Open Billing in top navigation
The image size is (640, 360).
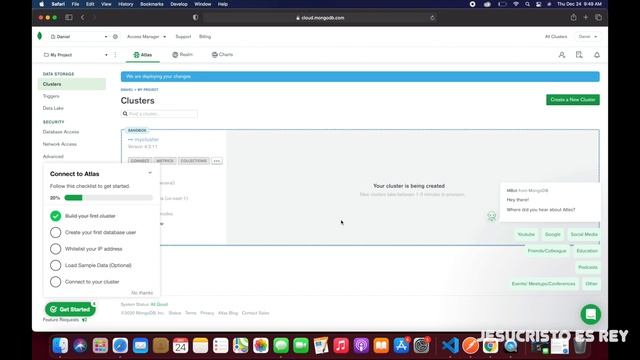click(x=205, y=37)
